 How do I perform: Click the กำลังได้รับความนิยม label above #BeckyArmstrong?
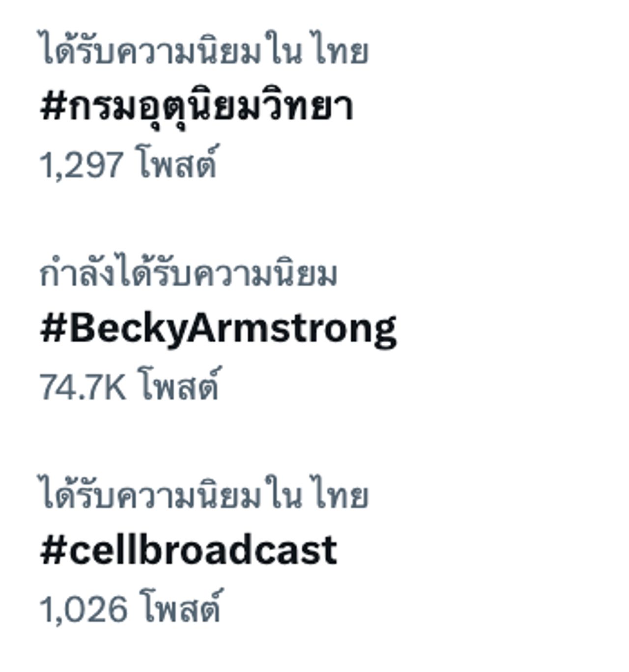pyautogui.click(x=188, y=274)
